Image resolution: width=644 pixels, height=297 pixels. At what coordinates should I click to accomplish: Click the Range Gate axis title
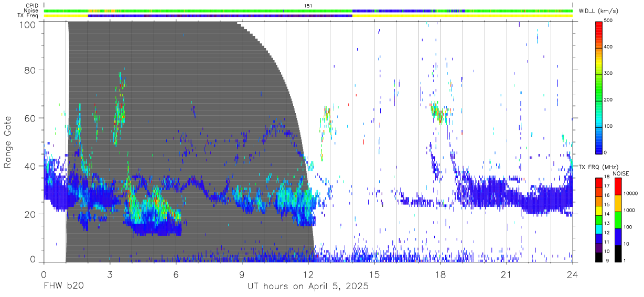click(x=8, y=142)
